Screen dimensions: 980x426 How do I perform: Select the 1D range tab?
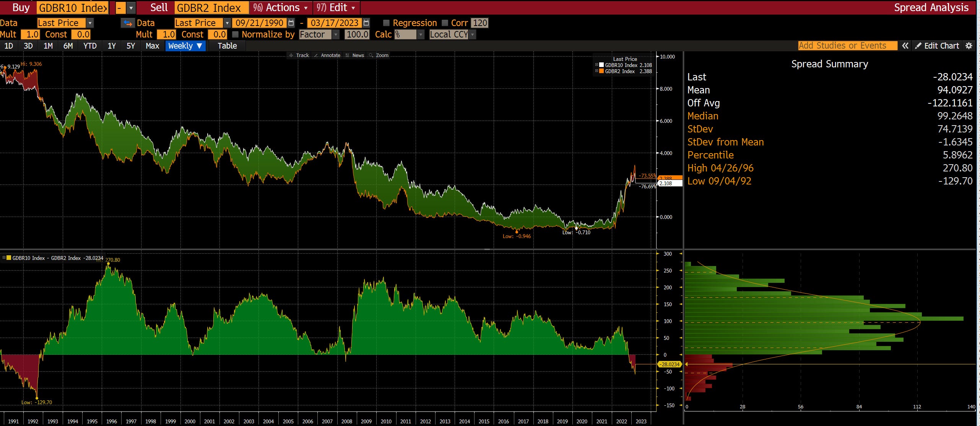[x=8, y=46]
